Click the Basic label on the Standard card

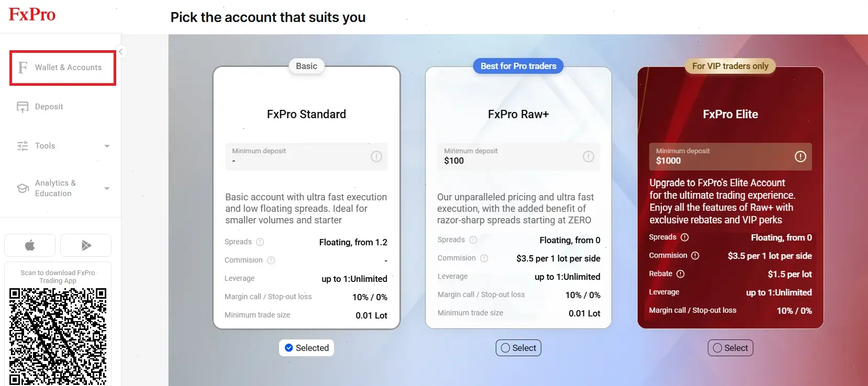(x=306, y=66)
